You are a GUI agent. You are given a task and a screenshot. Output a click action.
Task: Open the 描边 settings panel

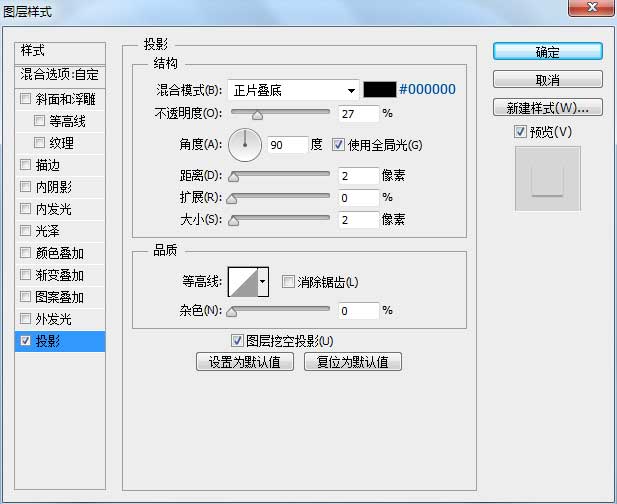click(x=48, y=165)
